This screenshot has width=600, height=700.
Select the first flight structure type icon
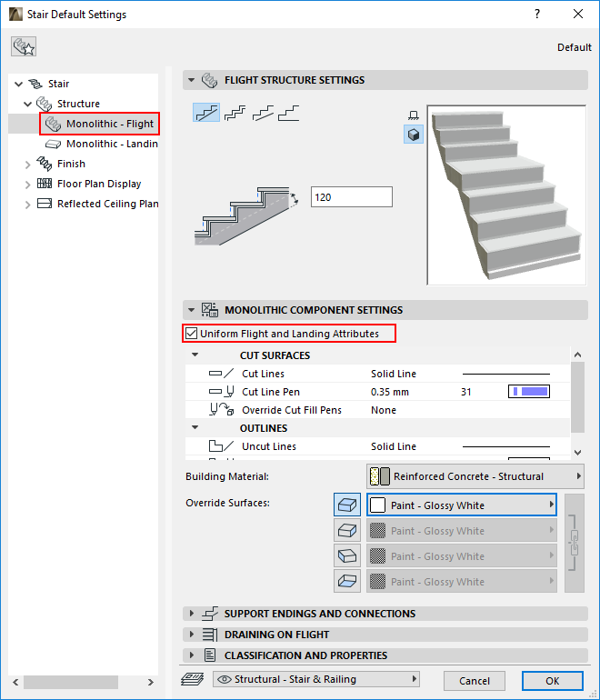pos(206,113)
